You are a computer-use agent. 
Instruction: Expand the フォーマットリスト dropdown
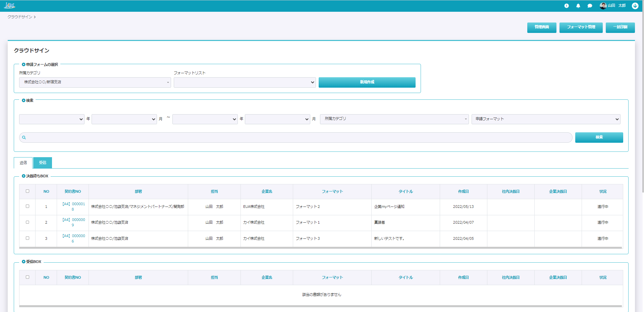245,82
